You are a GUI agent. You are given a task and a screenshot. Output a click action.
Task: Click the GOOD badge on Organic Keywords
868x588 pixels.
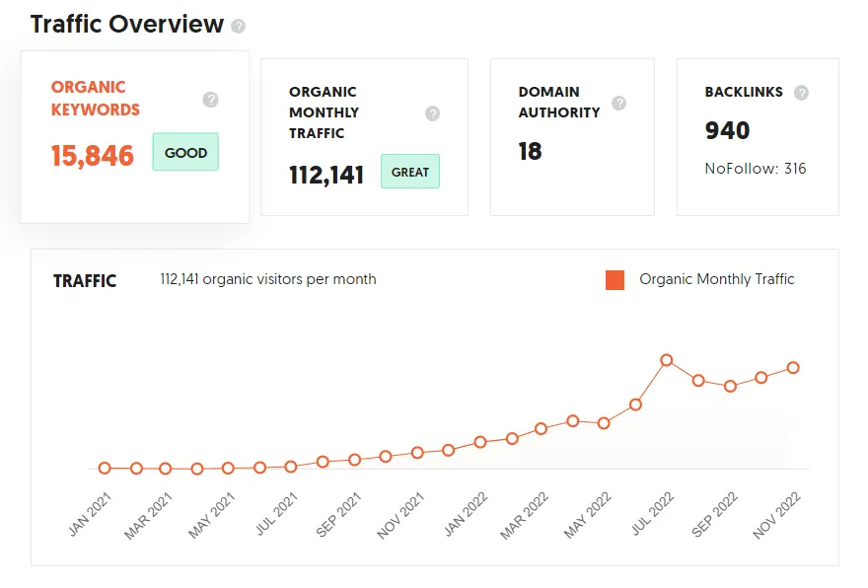coord(185,152)
